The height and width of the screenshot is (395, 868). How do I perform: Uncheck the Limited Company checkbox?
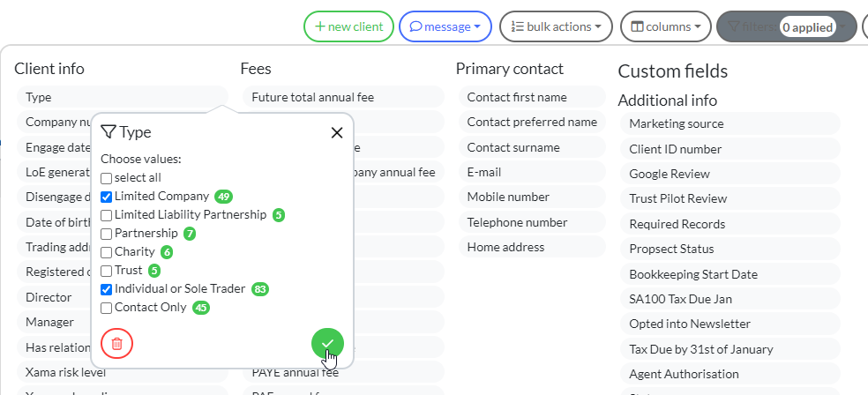pyautogui.click(x=106, y=197)
